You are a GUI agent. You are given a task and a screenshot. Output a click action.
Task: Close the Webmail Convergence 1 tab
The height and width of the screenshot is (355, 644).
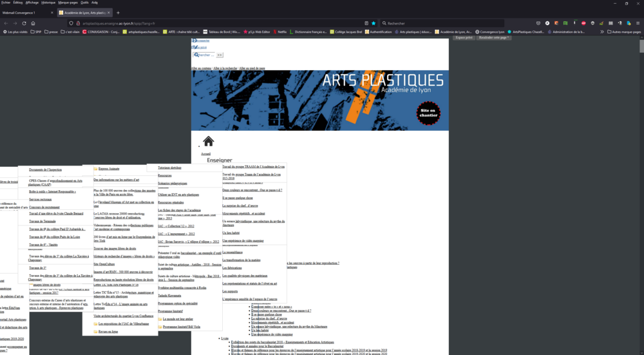pyautogui.click(x=52, y=13)
